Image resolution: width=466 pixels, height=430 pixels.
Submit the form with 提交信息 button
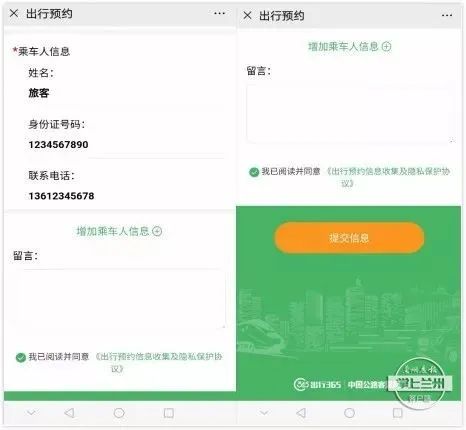click(349, 238)
